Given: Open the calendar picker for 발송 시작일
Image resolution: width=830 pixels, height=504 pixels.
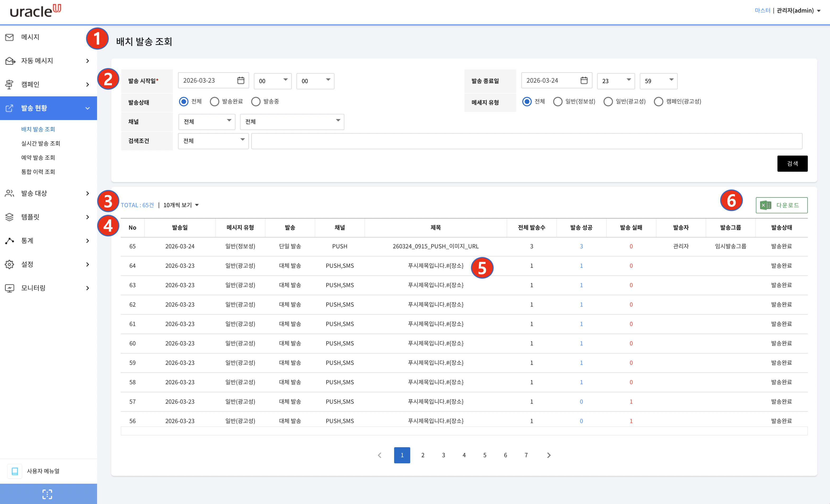Looking at the screenshot, I should tap(240, 80).
